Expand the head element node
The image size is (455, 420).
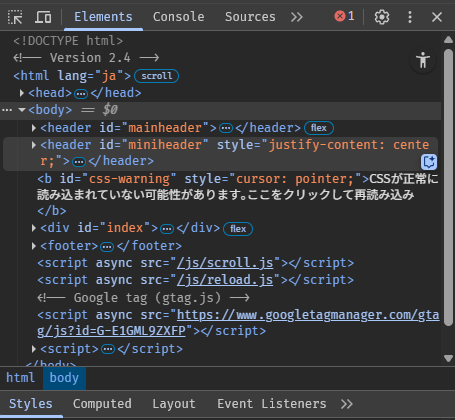tap(22, 93)
